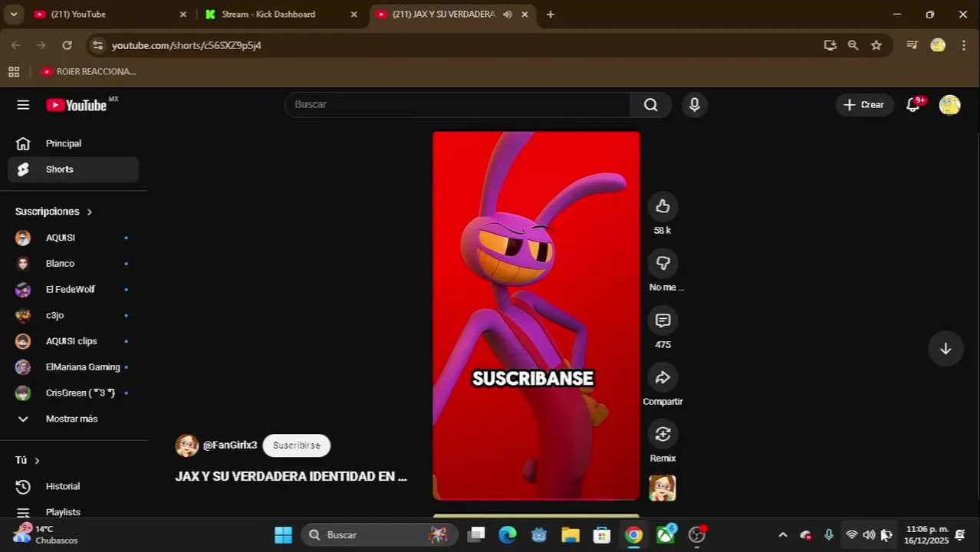Share the short via Compartir
This screenshot has width=980, height=552.
(663, 377)
